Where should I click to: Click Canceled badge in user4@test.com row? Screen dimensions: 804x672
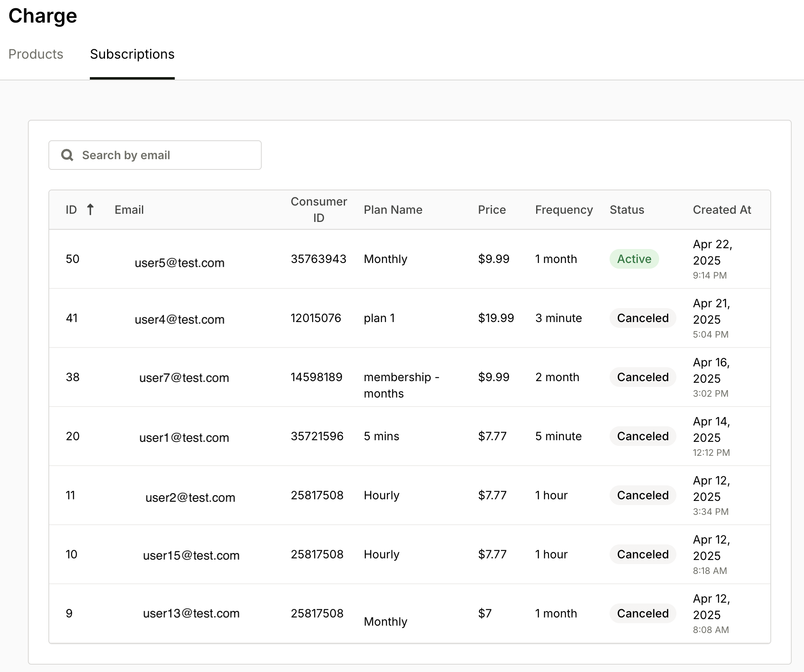[643, 318]
